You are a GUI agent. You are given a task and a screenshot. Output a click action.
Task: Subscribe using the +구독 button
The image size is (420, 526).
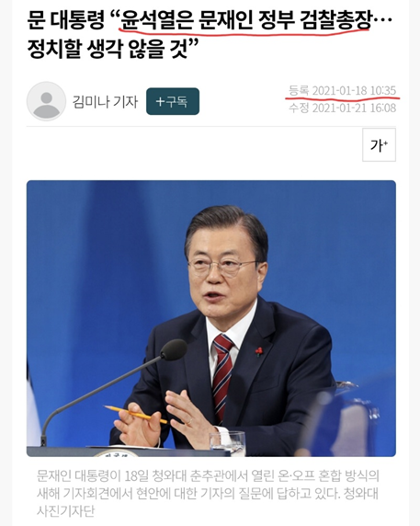tap(173, 101)
